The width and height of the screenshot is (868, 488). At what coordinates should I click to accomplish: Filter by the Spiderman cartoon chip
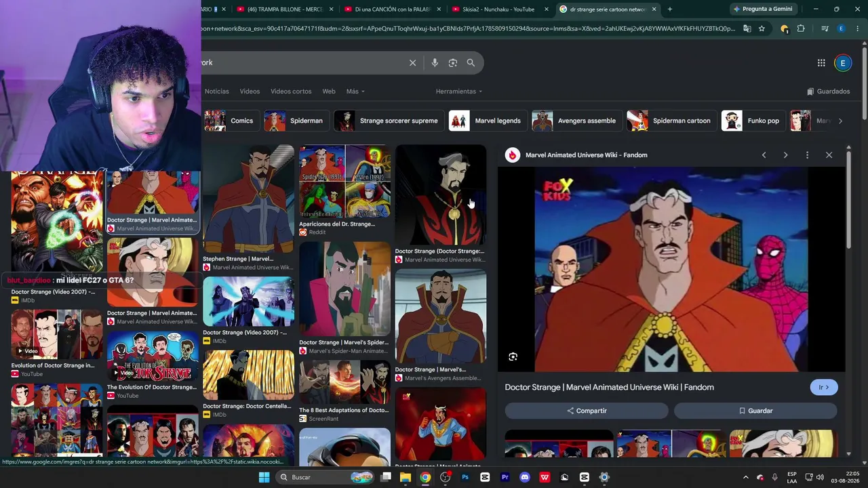671,121
